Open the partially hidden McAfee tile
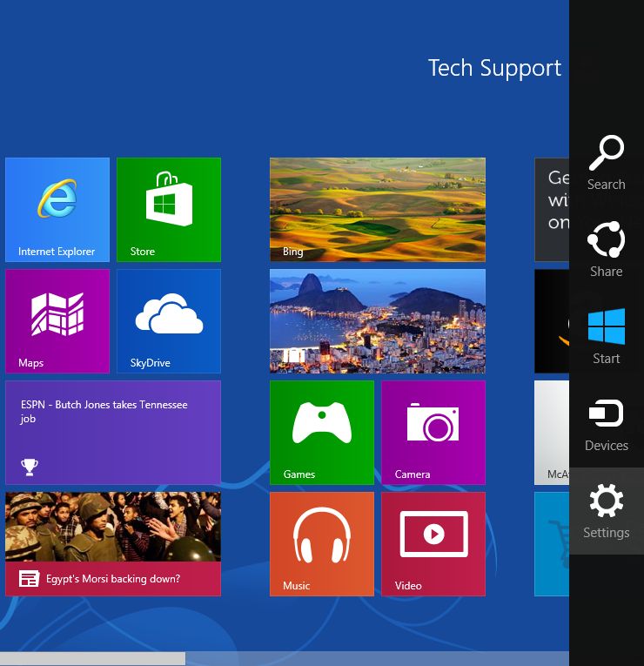The image size is (644, 666). click(552, 433)
